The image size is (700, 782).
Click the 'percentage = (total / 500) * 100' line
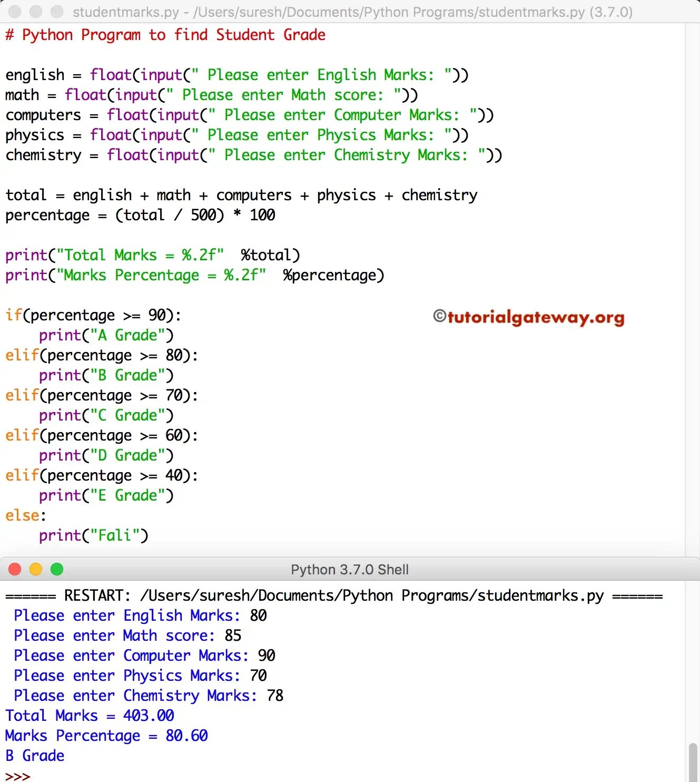[140, 215]
